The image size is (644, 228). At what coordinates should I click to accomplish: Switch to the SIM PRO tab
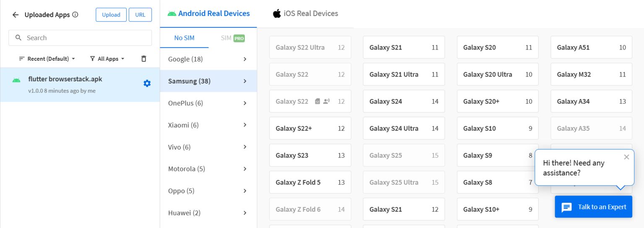(x=232, y=38)
